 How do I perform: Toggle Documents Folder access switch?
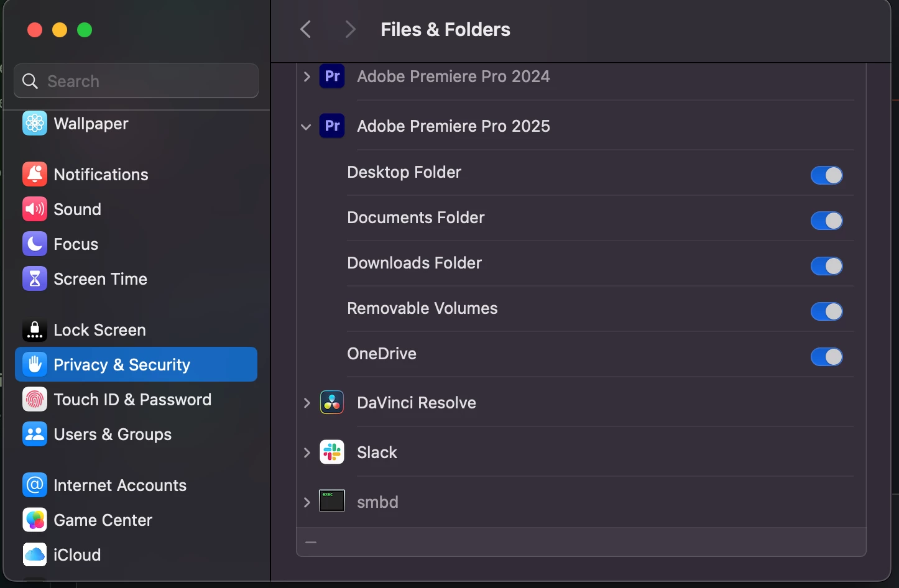[827, 221]
